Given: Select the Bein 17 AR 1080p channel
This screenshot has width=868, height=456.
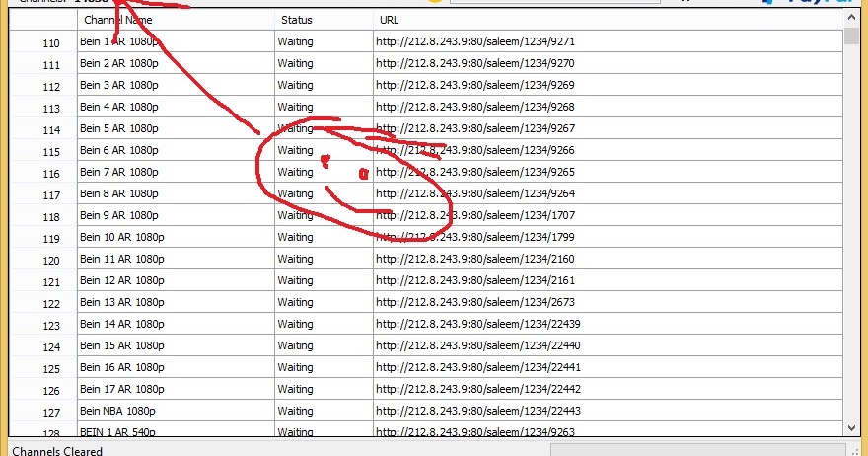Looking at the screenshot, I should point(121,389).
